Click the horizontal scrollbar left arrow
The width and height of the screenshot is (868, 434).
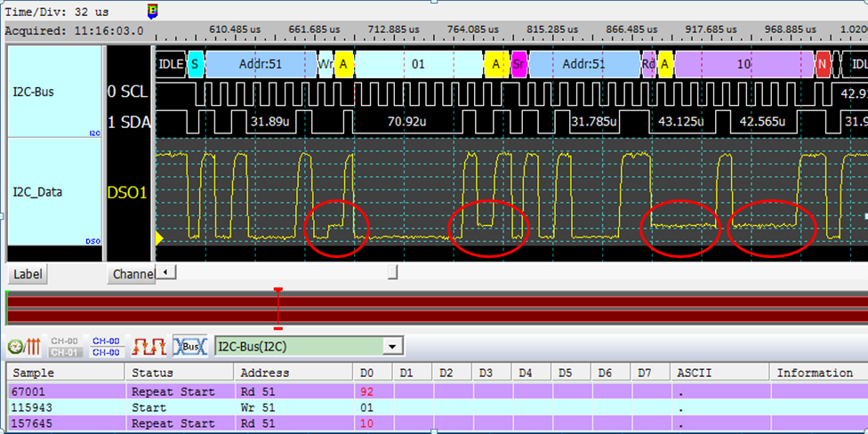pyautogui.click(x=166, y=272)
